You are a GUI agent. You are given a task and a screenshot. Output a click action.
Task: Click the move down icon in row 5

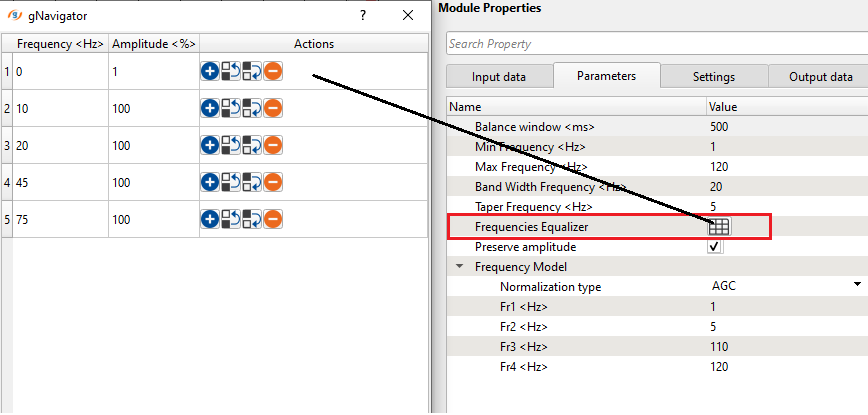pos(252,219)
